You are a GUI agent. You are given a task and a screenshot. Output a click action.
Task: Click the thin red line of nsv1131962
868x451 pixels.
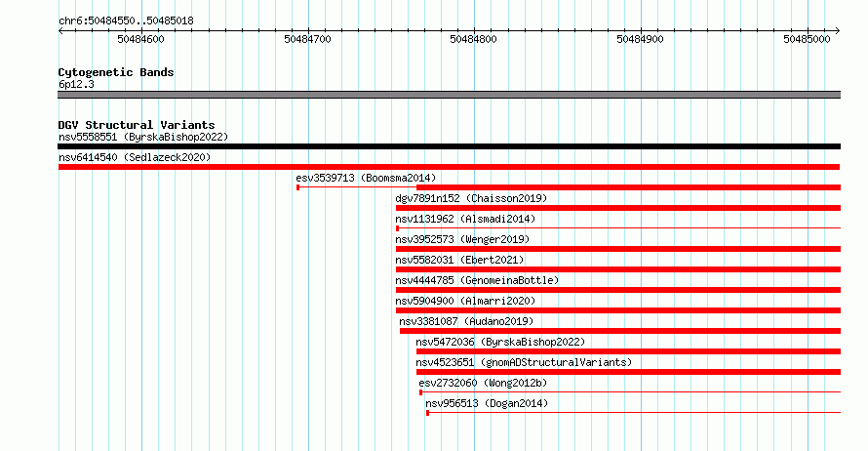click(x=619, y=228)
